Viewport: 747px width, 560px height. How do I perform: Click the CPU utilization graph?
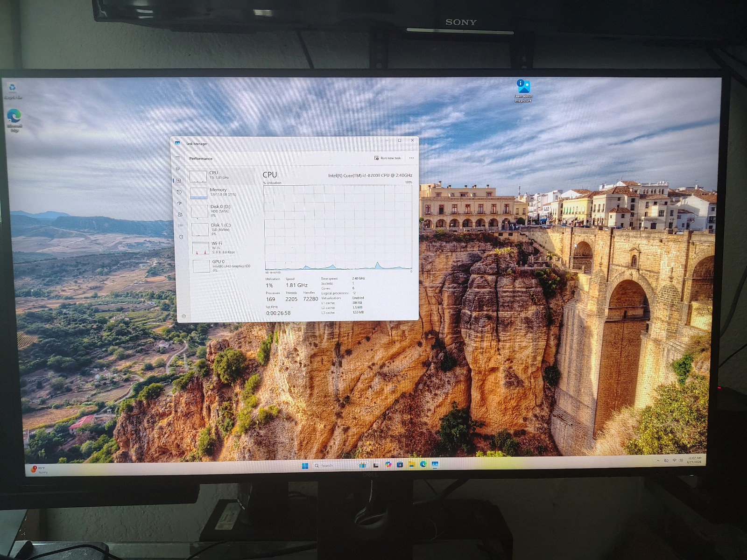coord(338,227)
